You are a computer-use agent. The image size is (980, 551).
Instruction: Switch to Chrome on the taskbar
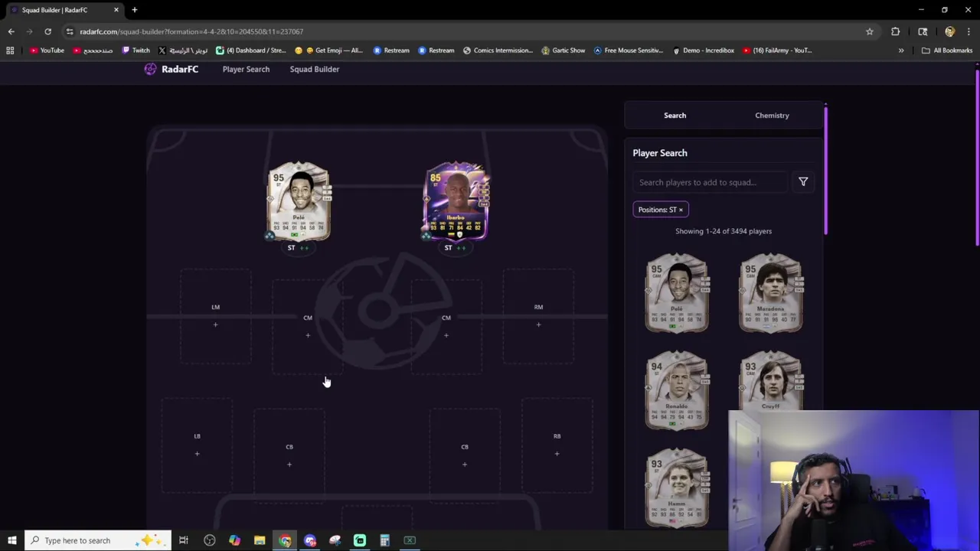pos(285,540)
